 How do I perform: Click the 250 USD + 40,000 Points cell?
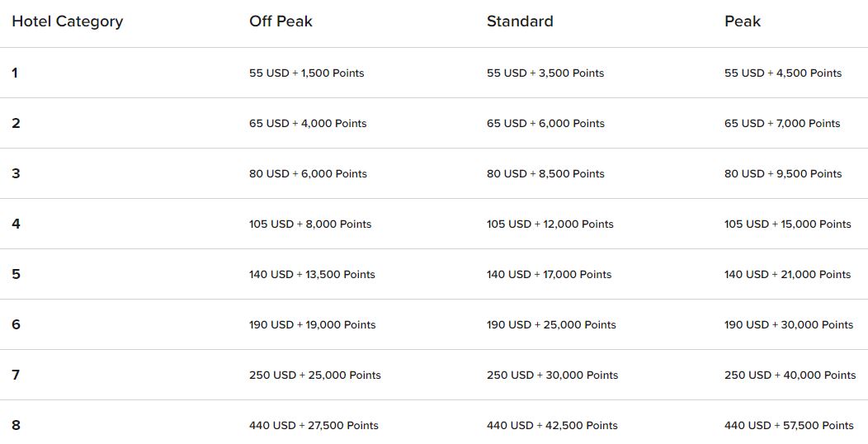pyautogui.click(x=790, y=375)
